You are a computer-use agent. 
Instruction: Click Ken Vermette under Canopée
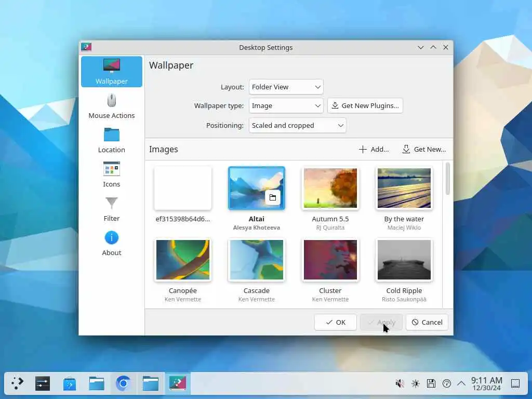click(x=182, y=299)
